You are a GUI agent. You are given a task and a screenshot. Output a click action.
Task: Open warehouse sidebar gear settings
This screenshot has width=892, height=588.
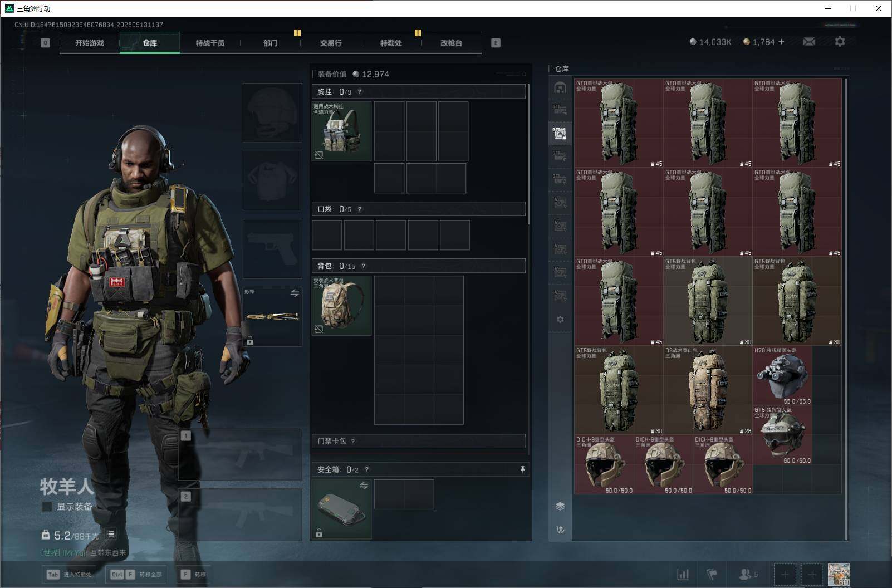click(560, 320)
